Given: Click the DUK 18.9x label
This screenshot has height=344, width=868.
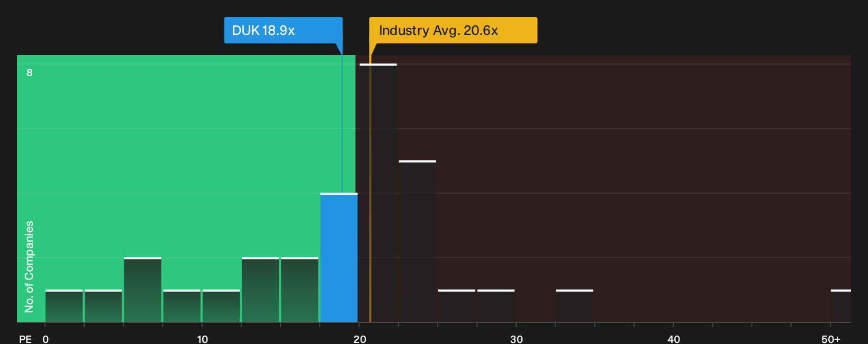Looking at the screenshot, I should pyautogui.click(x=283, y=30).
